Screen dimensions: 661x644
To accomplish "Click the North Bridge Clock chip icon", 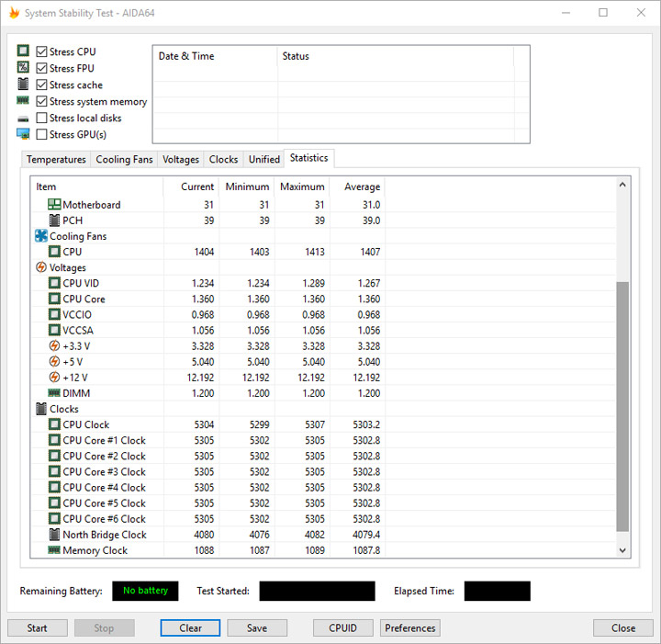I will point(54,535).
